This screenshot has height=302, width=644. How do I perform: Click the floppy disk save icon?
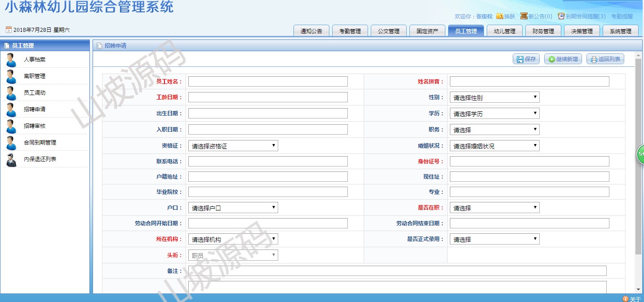click(520, 59)
